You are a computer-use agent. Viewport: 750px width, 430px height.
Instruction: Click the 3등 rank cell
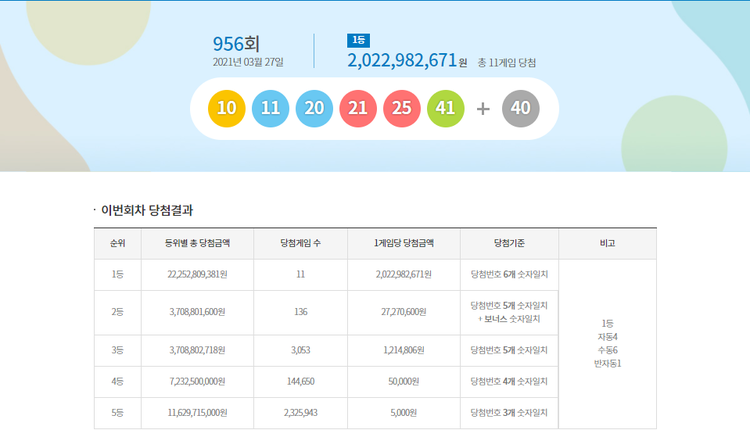coord(118,350)
